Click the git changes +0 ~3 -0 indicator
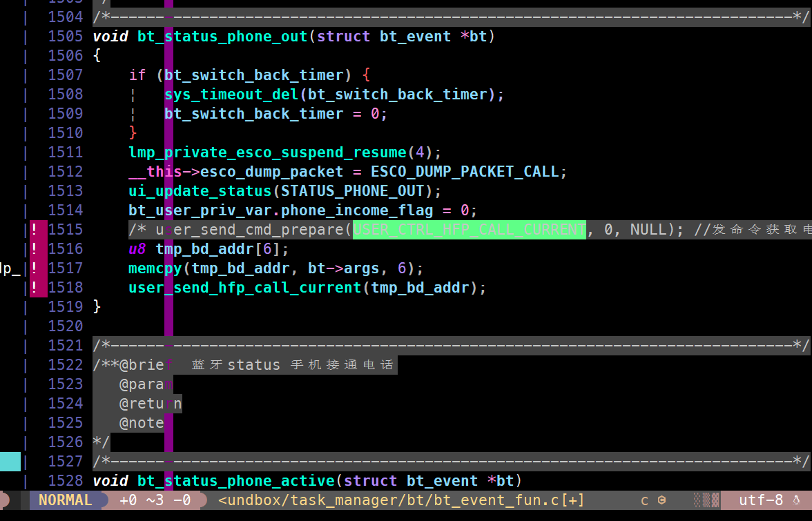This screenshot has height=521, width=812. pyautogui.click(x=155, y=500)
